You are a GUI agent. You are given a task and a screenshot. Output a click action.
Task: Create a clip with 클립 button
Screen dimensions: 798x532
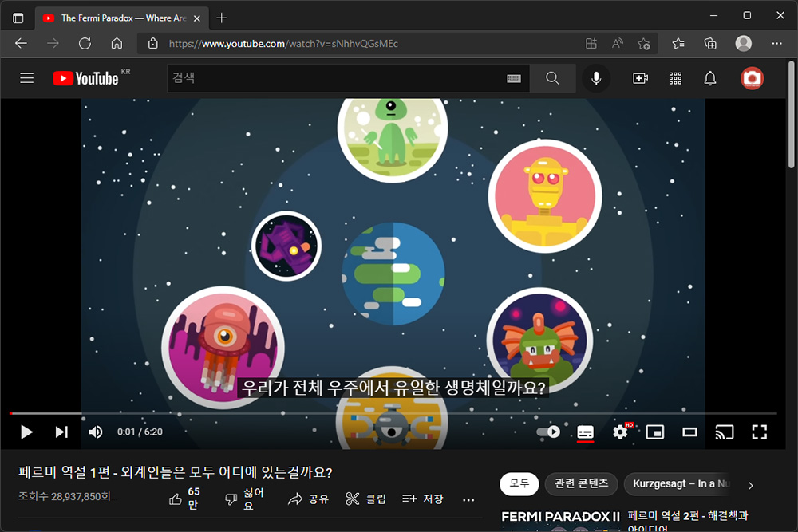tap(365, 499)
